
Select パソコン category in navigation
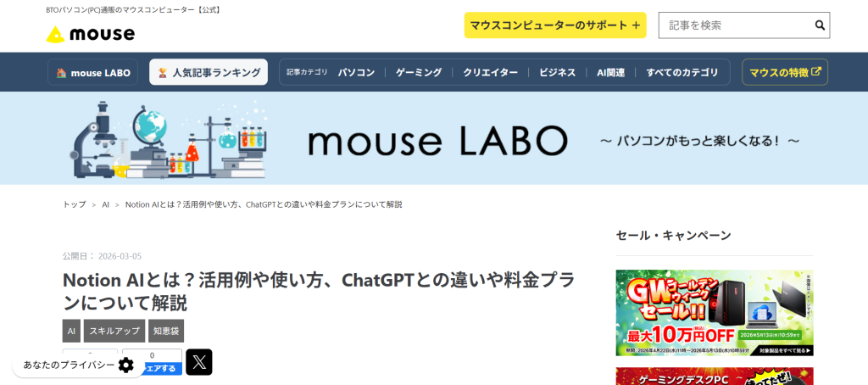coord(356,73)
